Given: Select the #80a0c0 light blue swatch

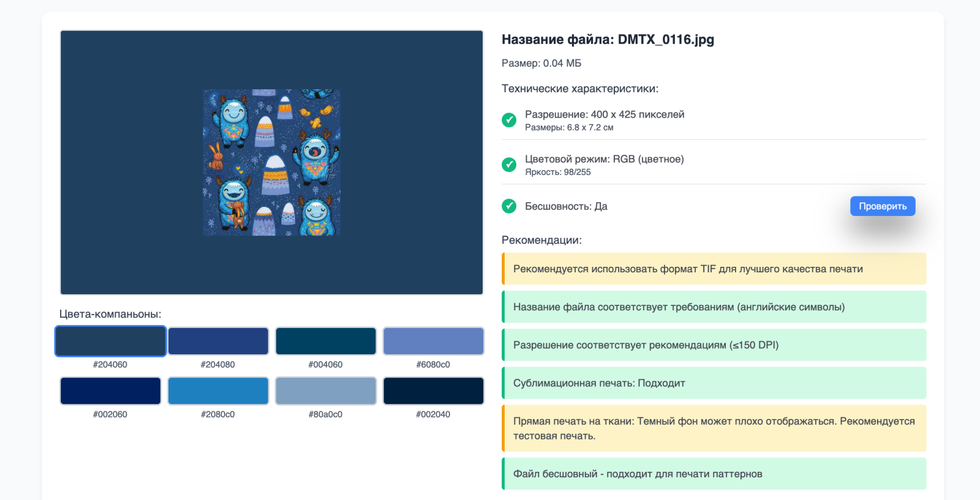Looking at the screenshot, I should tap(326, 390).
